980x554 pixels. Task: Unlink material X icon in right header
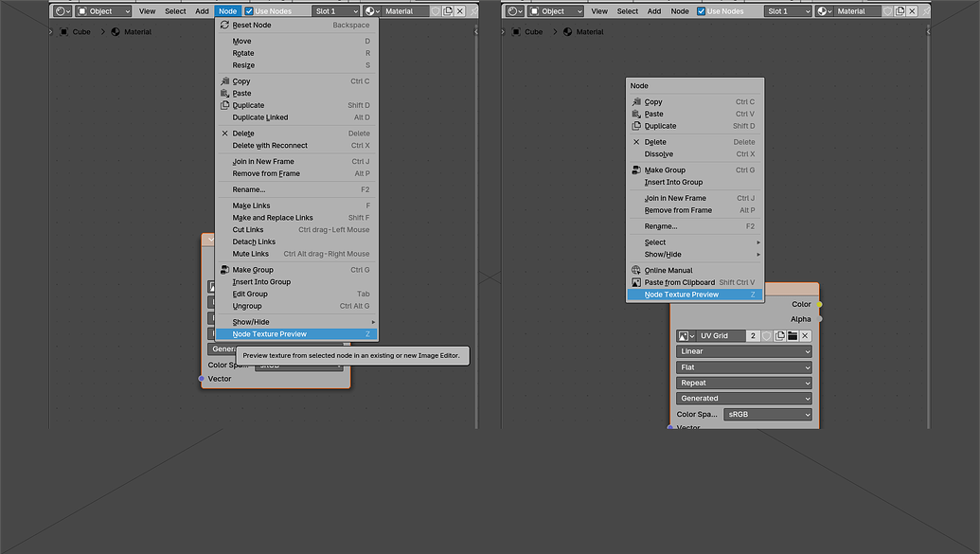tap(912, 11)
